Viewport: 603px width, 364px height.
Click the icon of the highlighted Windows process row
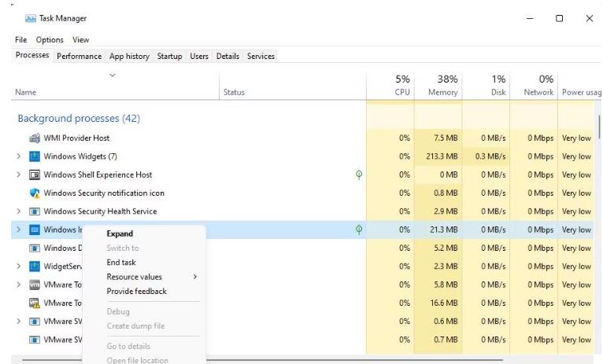click(x=35, y=230)
